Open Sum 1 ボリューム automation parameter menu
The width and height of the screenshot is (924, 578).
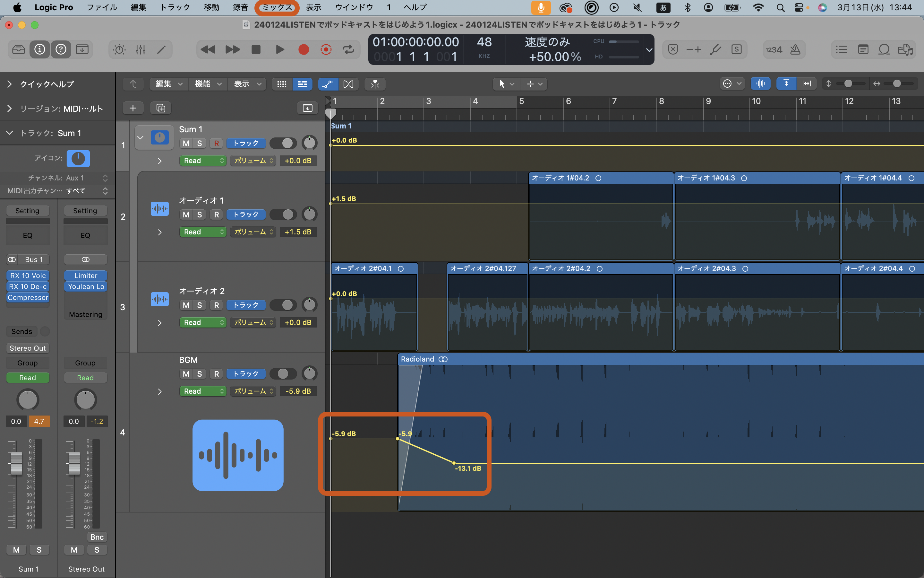coord(253,161)
